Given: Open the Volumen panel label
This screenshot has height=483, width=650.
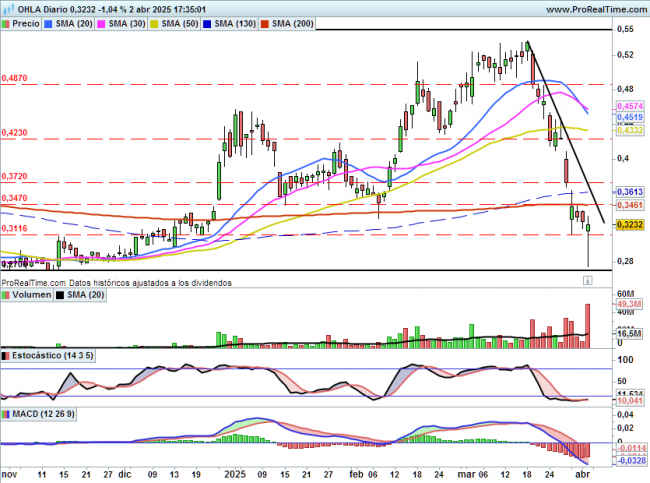Looking at the screenshot, I should pyautogui.click(x=32, y=295).
